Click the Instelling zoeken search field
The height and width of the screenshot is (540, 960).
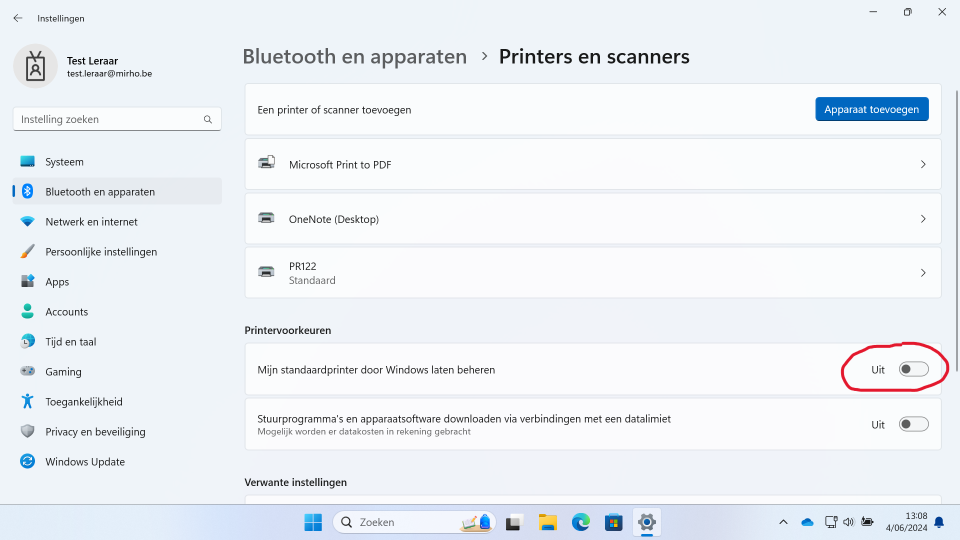click(x=108, y=119)
